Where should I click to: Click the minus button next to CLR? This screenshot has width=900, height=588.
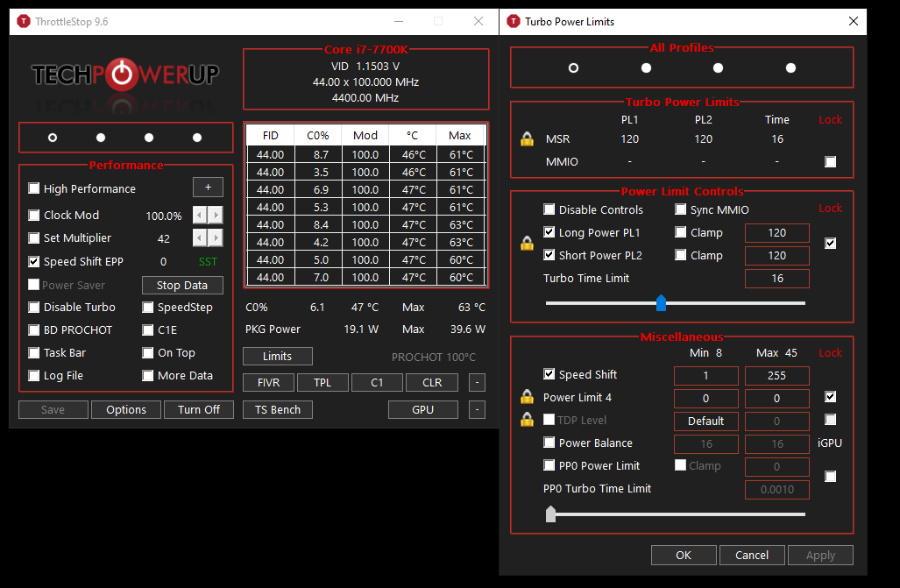[477, 383]
